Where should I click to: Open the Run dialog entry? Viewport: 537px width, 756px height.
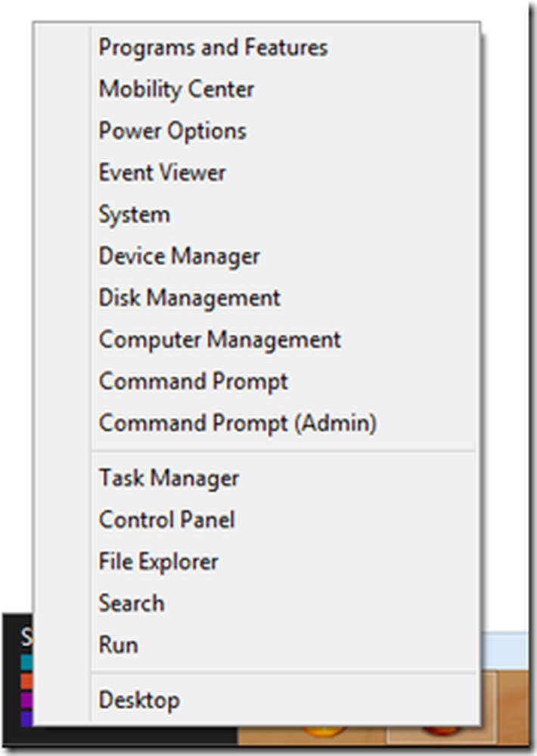pos(118,645)
